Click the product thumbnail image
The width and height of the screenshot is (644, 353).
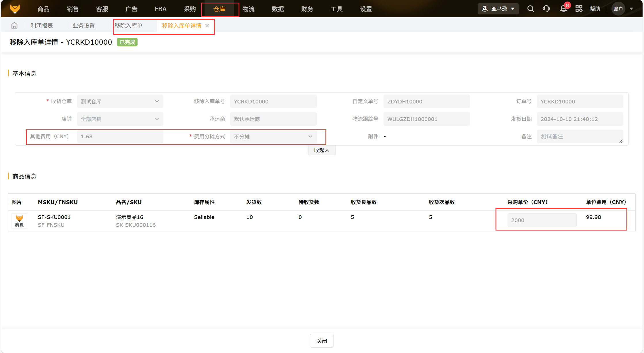19,221
